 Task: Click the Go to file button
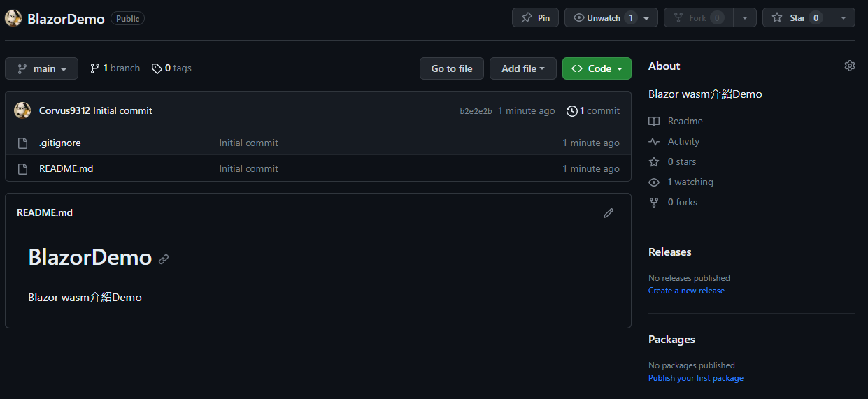tap(452, 68)
